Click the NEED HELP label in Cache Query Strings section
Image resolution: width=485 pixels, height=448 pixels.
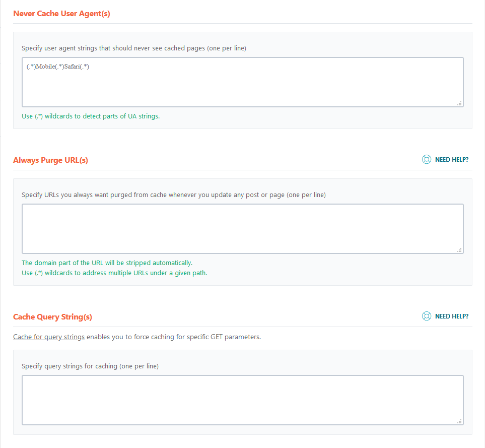(450, 316)
